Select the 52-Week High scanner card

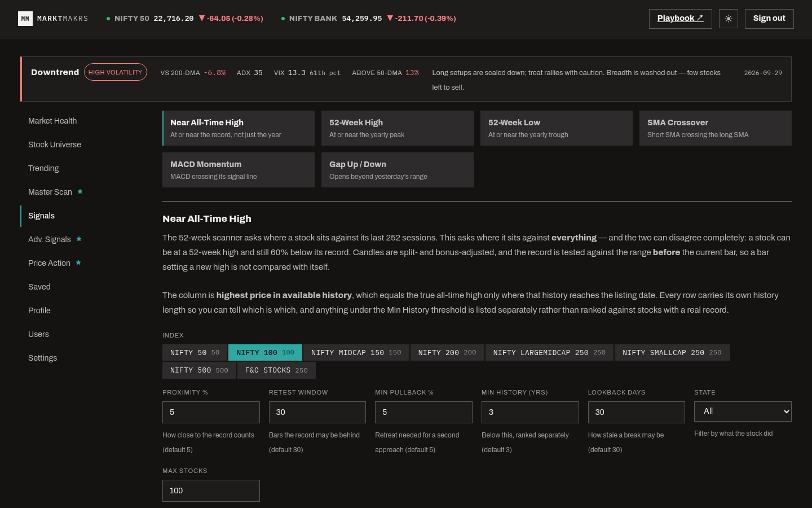tap(398, 128)
